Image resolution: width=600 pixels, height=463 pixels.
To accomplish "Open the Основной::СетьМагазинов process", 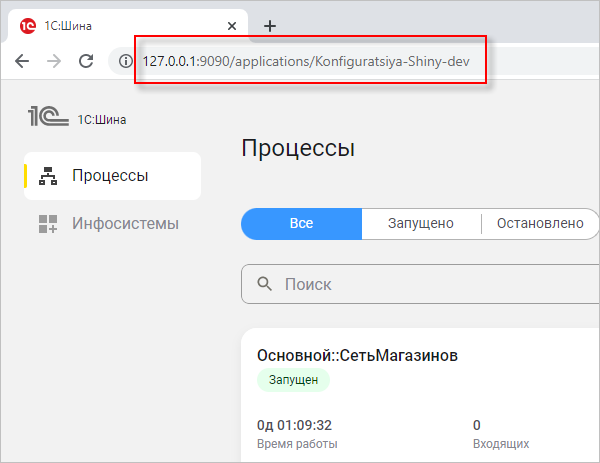I will (x=357, y=355).
